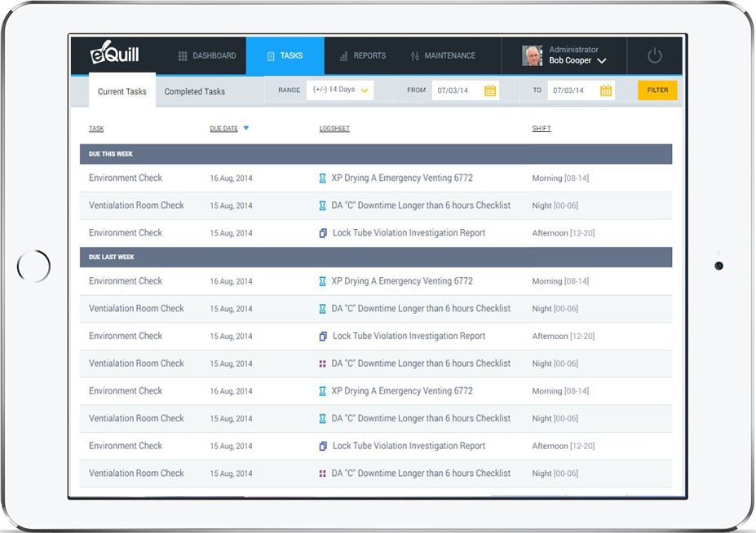Select Ventialation Room Check under Due This Week

tap(136, 205)
